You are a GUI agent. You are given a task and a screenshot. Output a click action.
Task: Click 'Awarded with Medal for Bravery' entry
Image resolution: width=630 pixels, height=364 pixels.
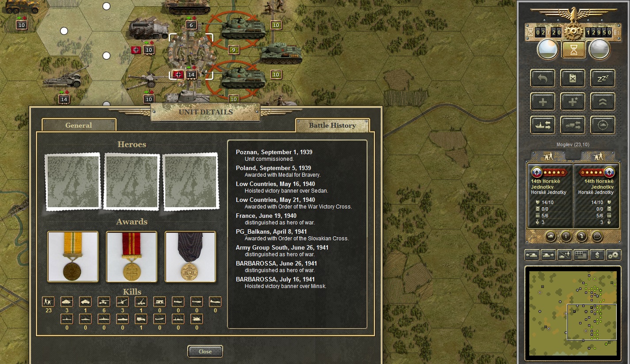pyautogui.click(x=283, y=175)
